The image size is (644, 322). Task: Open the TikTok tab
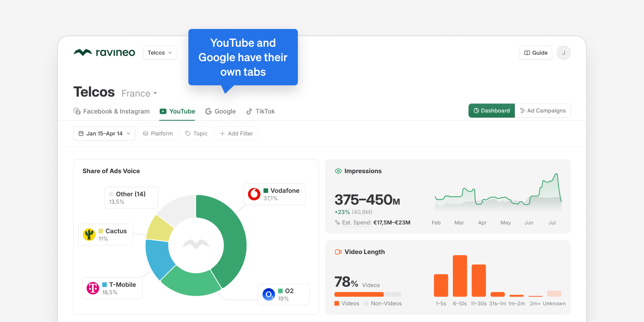click(x=260, y=111)
